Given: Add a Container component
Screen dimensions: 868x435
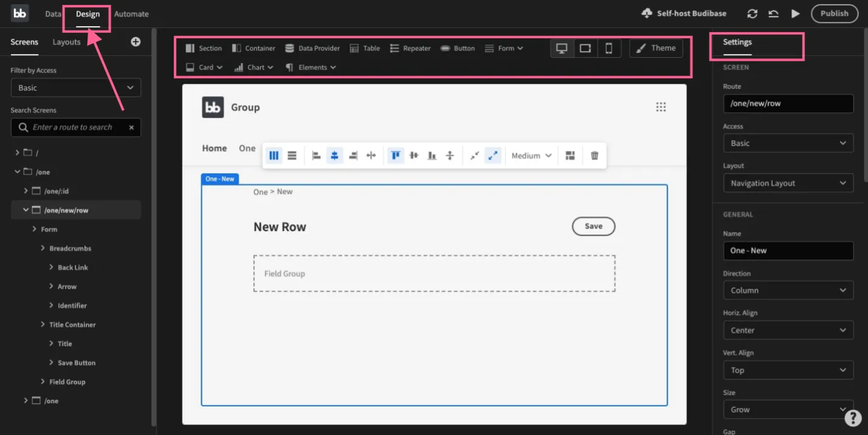Looking at the screenshot, I should pyautogui.click(x=253, y=48).
